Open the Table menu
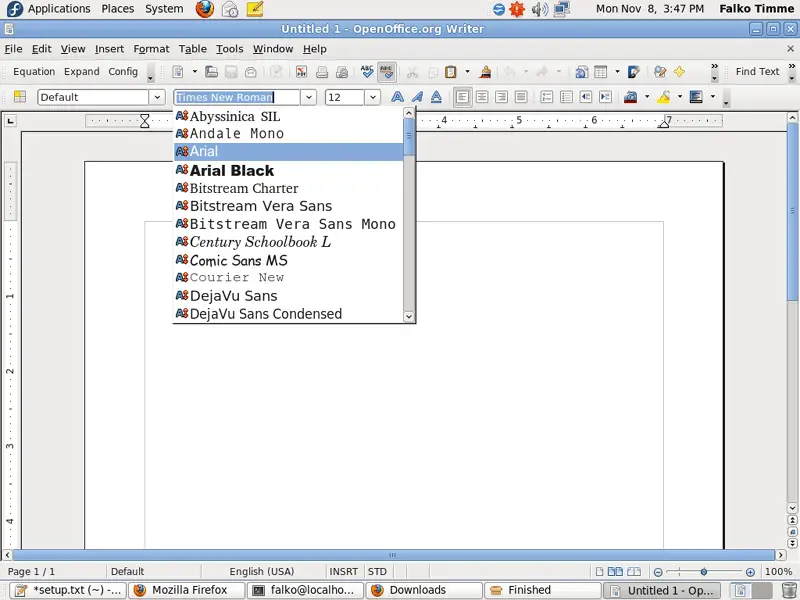This screenshot has width=800, height=600. tap(192, 49)
